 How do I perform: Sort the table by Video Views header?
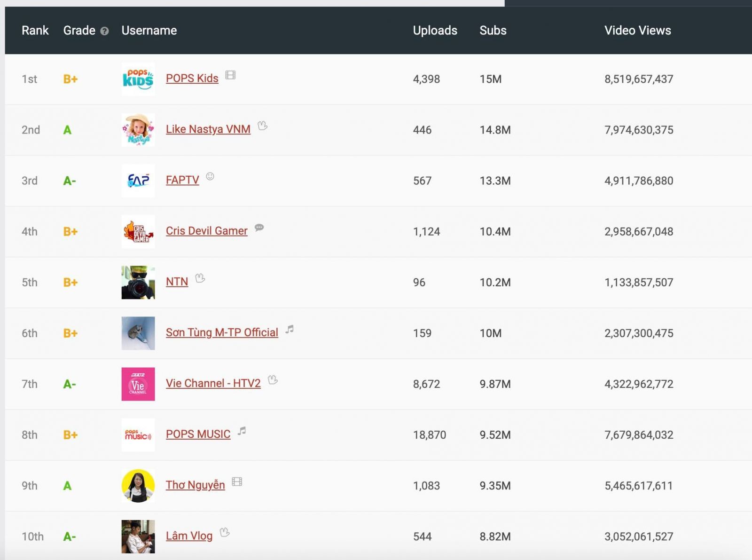[637, 31]
